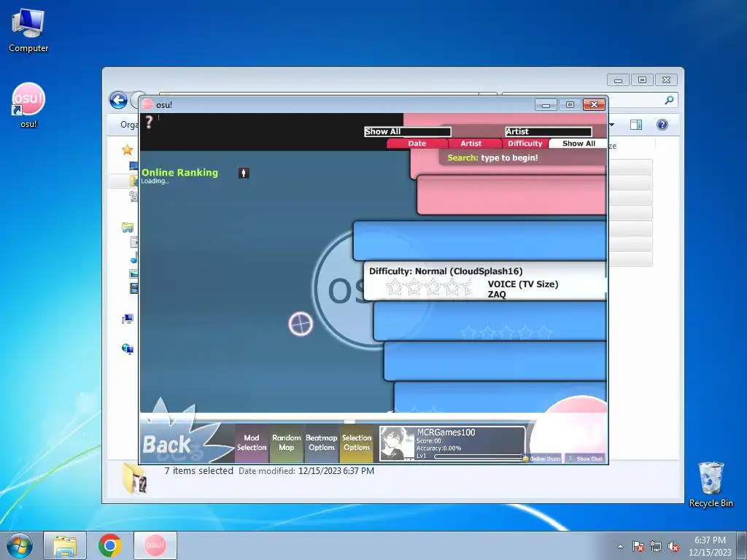The height and width of the screenshot is (560, 747).
Task: Show Online Users panel
Action: 542,459
